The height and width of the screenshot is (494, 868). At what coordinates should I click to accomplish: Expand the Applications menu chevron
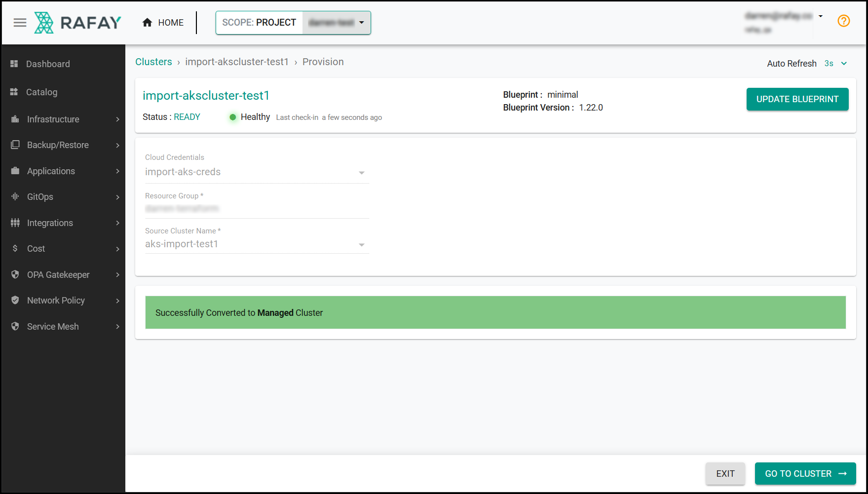(117, 171)
